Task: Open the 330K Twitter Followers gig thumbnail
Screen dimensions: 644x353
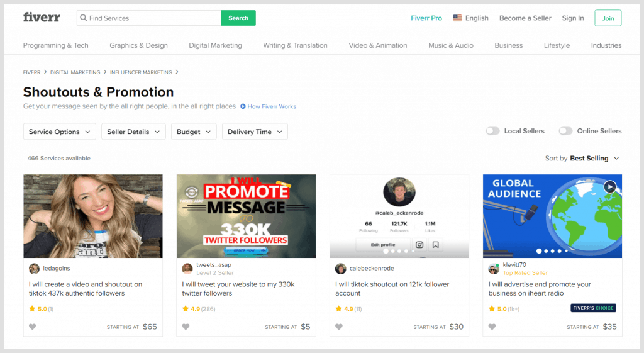Action: 246,216
